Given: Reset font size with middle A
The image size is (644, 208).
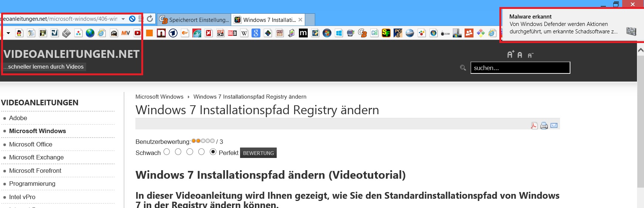Looking at the screenshot, I should [520, 55].
